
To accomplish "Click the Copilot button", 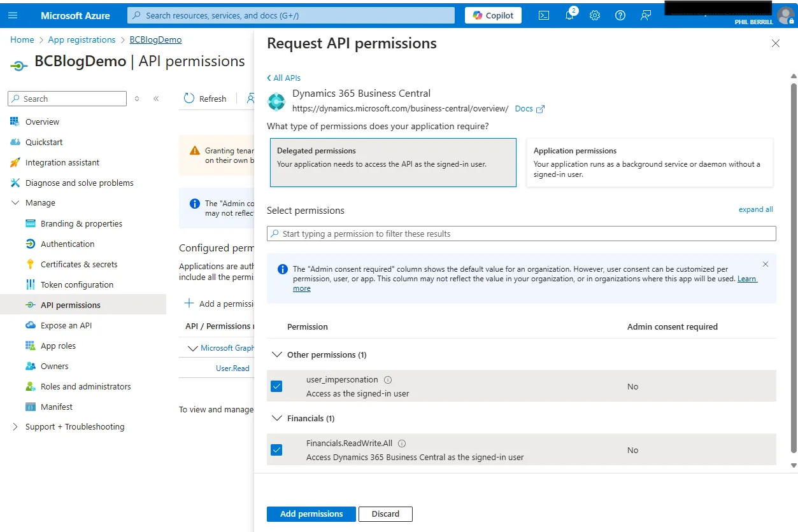I will coord(493,15).
